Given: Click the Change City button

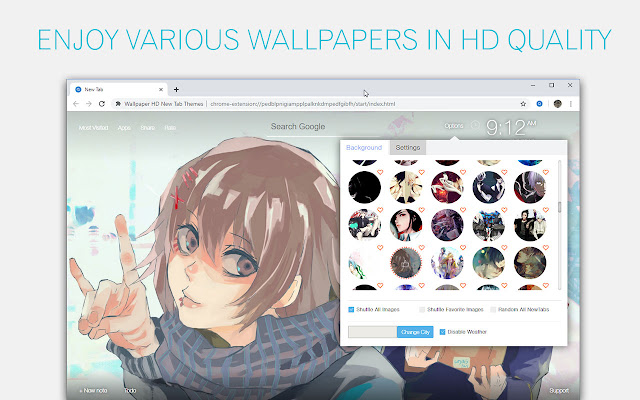Looking at the screenshot, I should [415, 332].
